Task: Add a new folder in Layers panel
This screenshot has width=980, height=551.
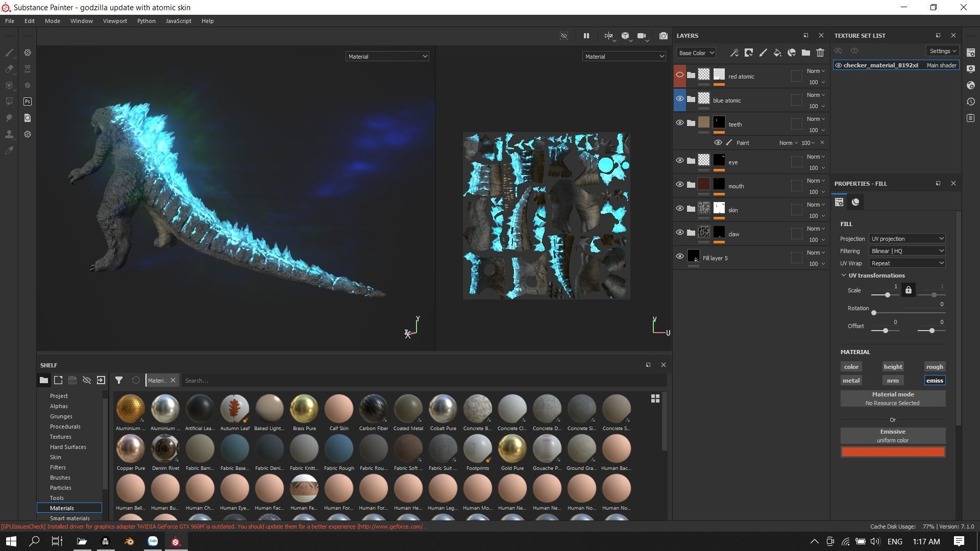Action: (x=805, y=53)
